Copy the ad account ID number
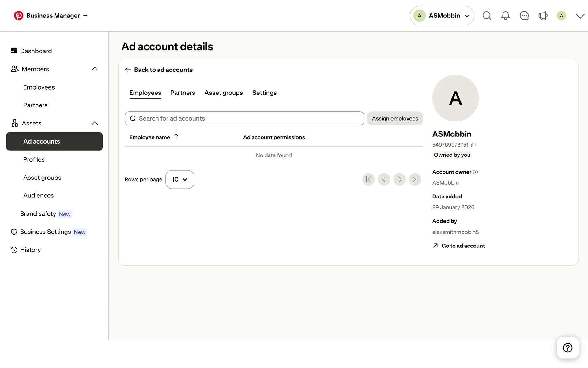 [x=473, y=145]
